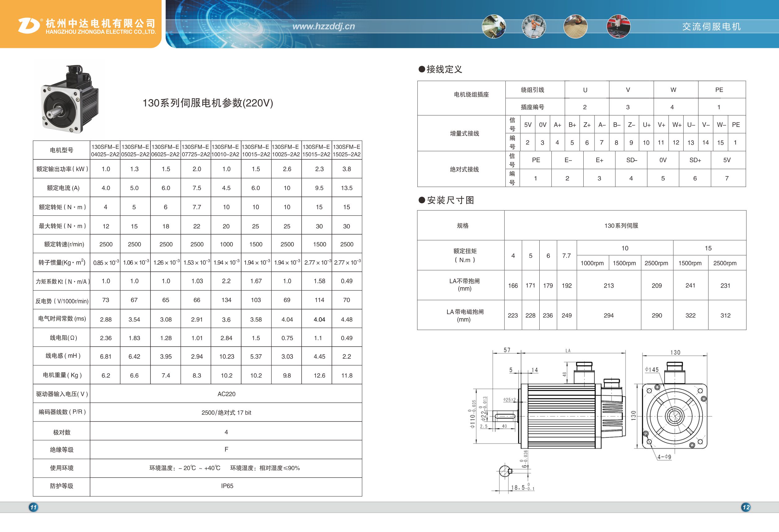Image resolution: width=779 pixels, height=532 pixels.
Task: Click the LA带电磁抱闸 value 312
Action: click(725, 316)
